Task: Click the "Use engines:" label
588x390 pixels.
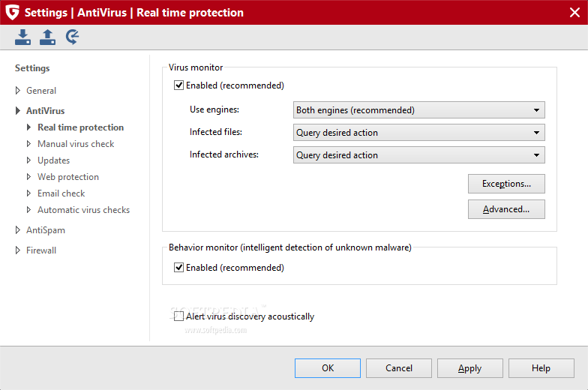Action: tap(214, 109)
